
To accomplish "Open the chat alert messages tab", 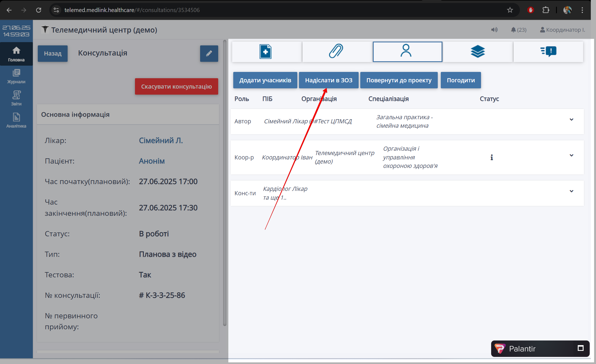I will [548, 52].
